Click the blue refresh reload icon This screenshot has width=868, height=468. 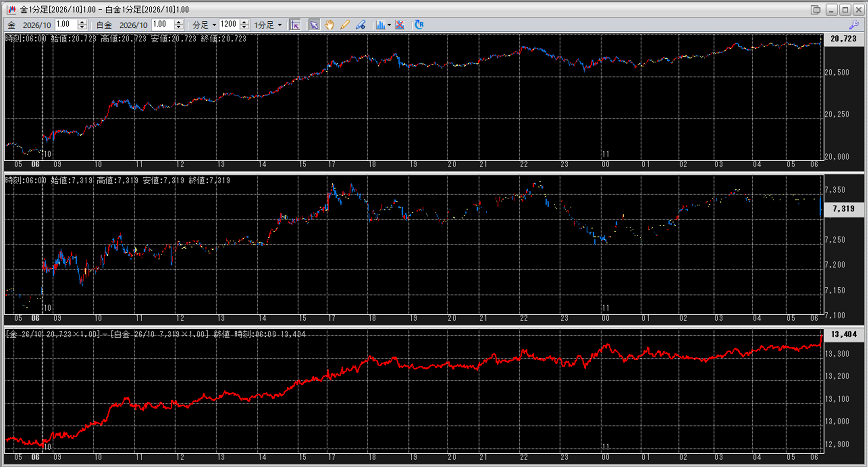(419, 25)
